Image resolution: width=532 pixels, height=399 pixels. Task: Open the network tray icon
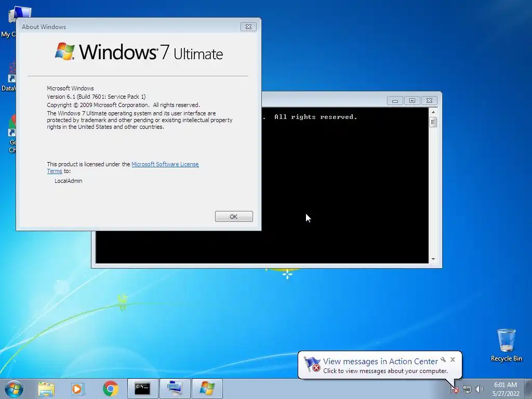click(x=467, y=389)
